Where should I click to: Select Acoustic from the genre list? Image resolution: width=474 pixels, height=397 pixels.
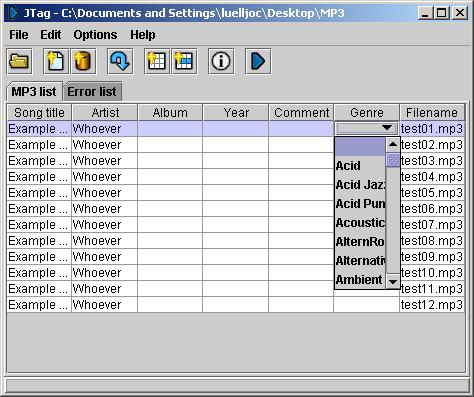click(x=360, y=223)
